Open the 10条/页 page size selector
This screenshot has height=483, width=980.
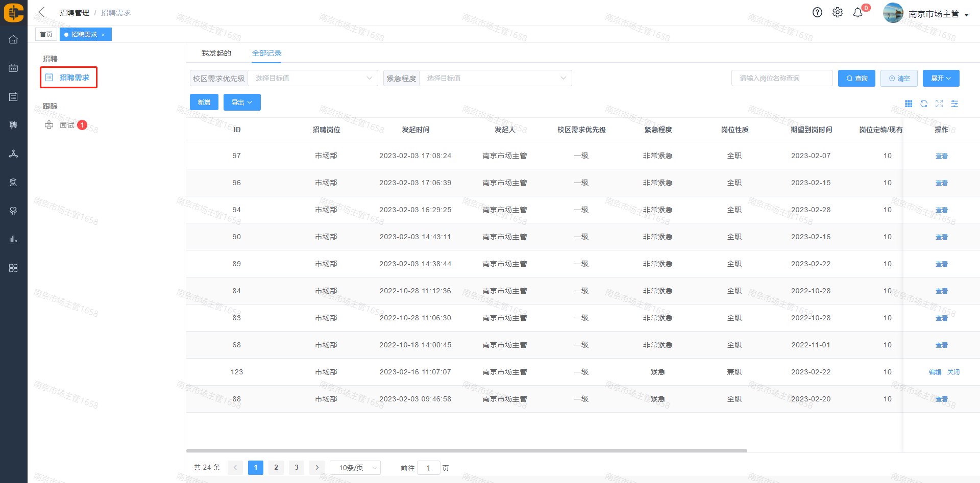point(355,468)
